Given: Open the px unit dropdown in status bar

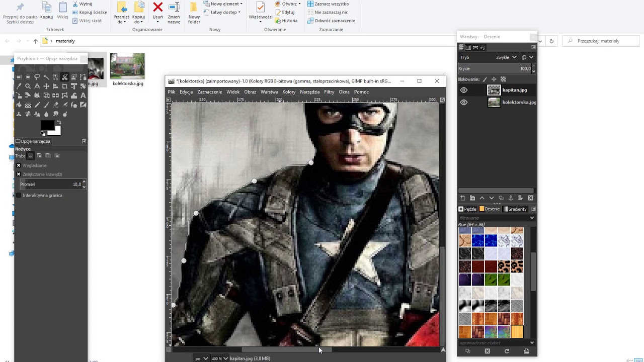Looking at the screenshot, I should [x=201, y=358].
